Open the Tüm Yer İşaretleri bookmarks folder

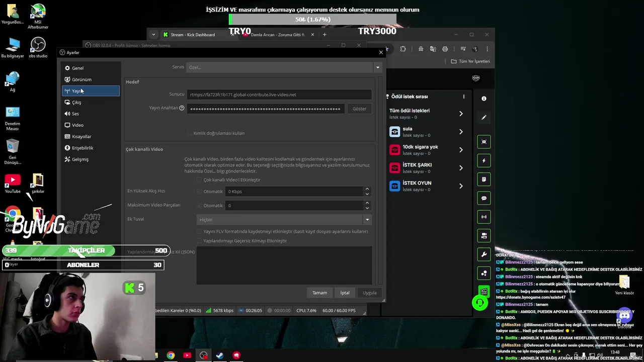click(470, 61)
